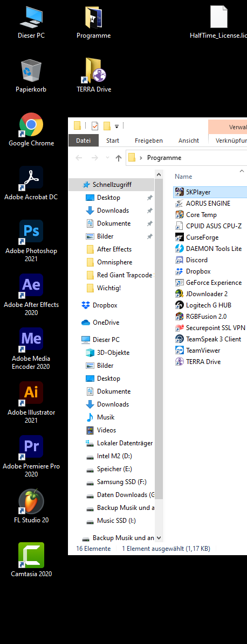Launch the FL Studio 20 desktop shortcut
The image size is (247, 644).
[x=31, y=506]
